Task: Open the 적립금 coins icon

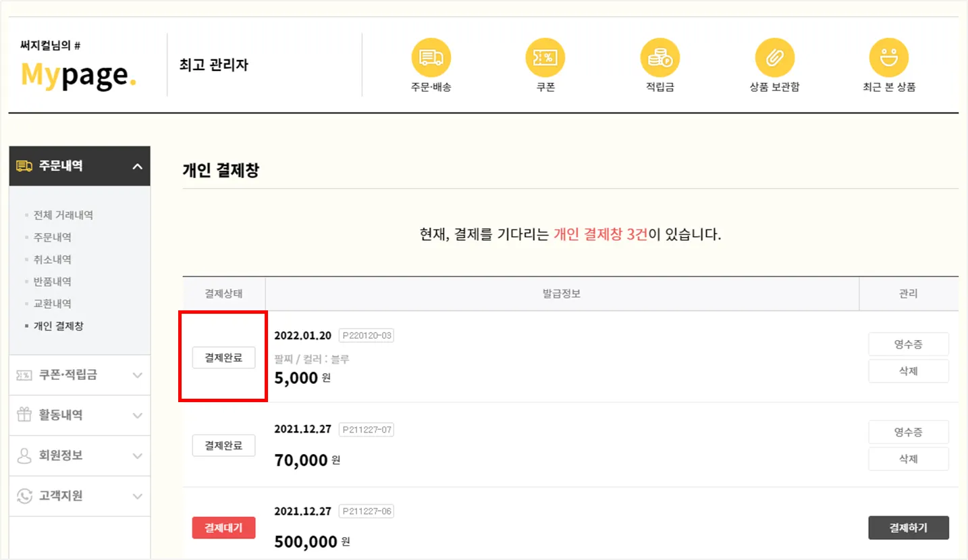Action: tap(660, 57)
